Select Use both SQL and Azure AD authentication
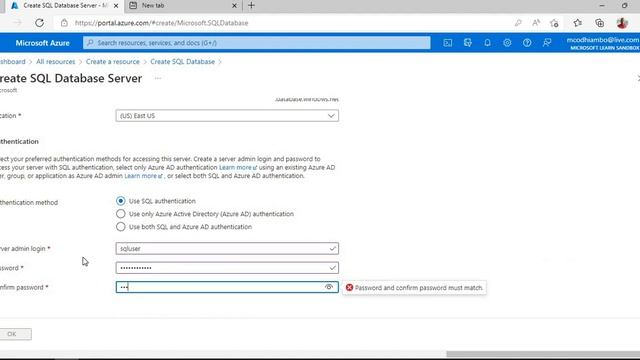 point(120,227)
